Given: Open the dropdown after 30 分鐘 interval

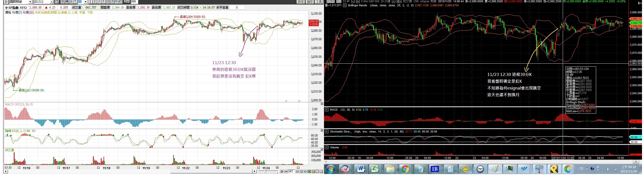Looking at the screenshot, I should [x=393, y=1].
